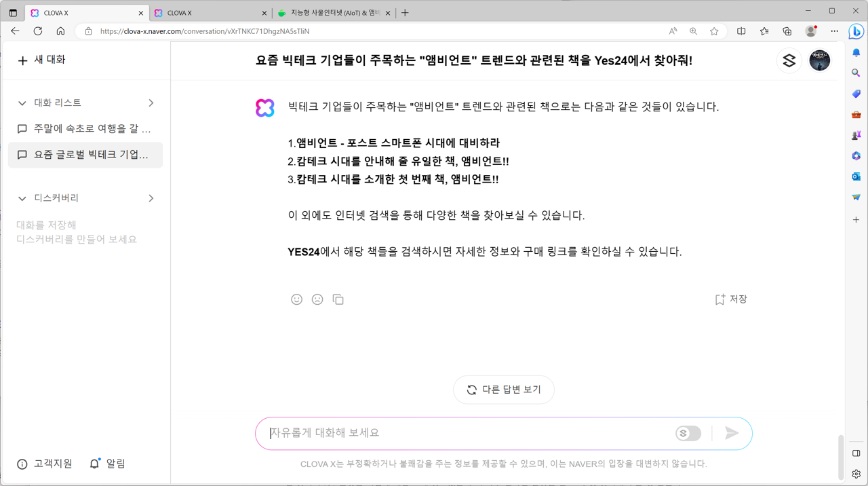This screenshot has height=486, width=868.
Task: Add this page to favorites star
Action: [714, 31]
